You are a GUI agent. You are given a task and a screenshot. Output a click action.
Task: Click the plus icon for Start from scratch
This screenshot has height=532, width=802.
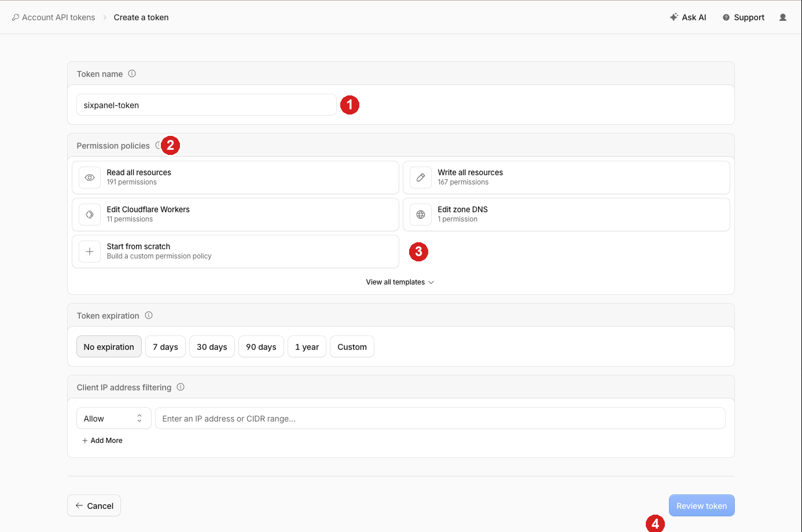(x=90, y=252)
